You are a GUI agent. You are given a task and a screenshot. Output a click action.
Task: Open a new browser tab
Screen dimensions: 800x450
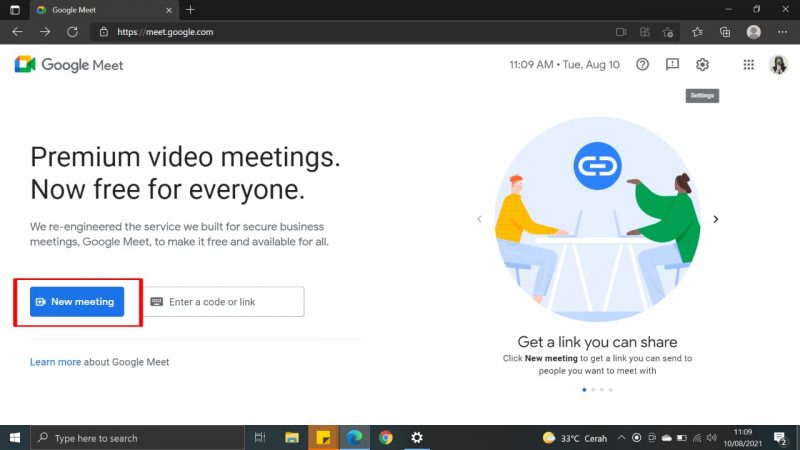(190, 10)
